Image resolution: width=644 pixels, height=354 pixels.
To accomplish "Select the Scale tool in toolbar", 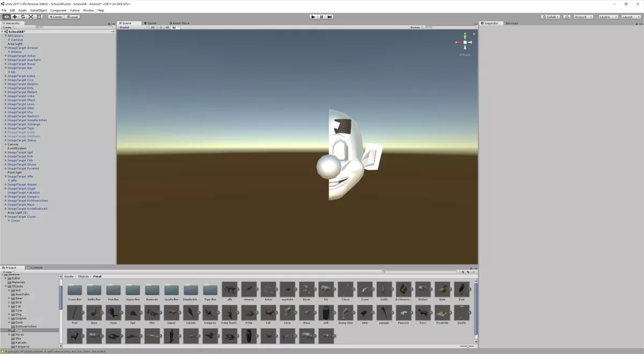I will (31, 17).
